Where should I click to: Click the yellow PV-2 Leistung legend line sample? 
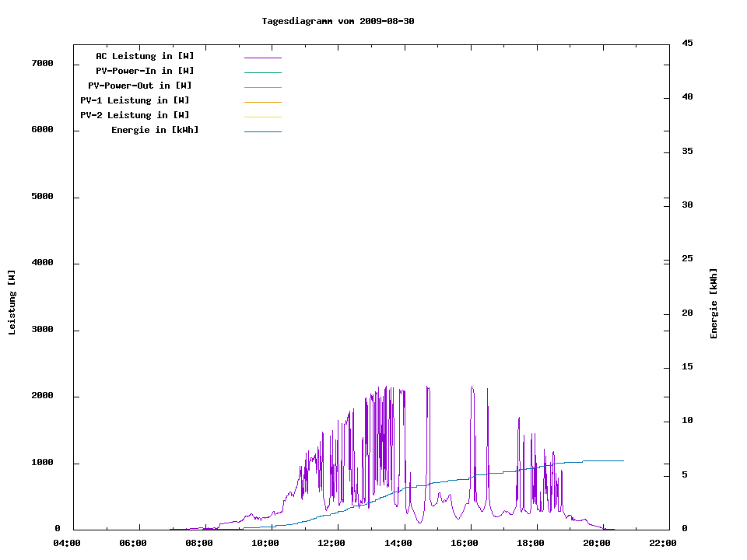(262, 117)
